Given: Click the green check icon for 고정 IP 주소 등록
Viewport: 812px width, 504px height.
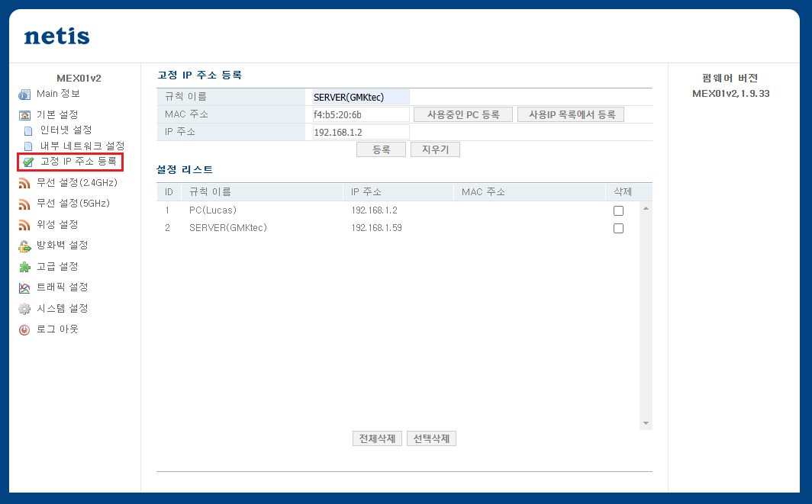Looking at the screenshot, I should [x=28, y=162].
